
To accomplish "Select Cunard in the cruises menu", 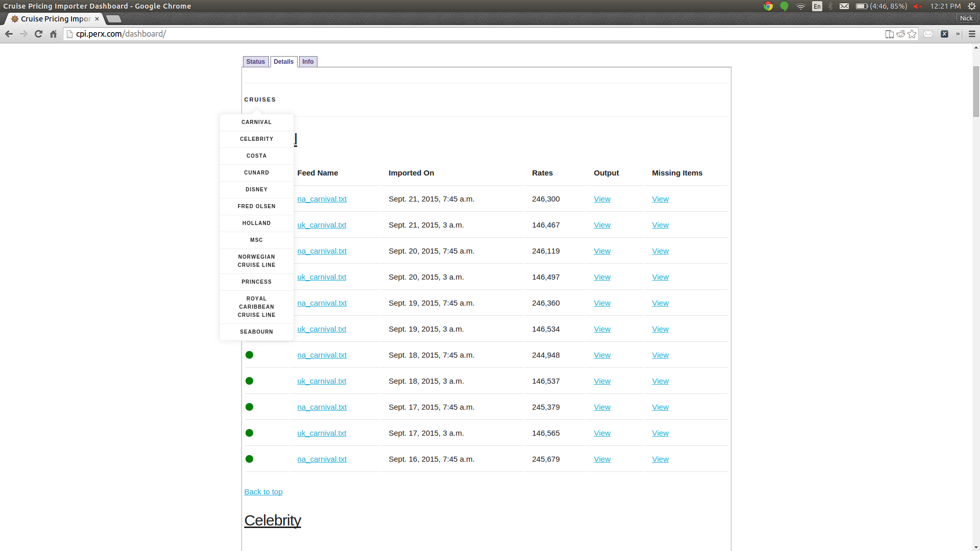I will [x=257, y=173].
